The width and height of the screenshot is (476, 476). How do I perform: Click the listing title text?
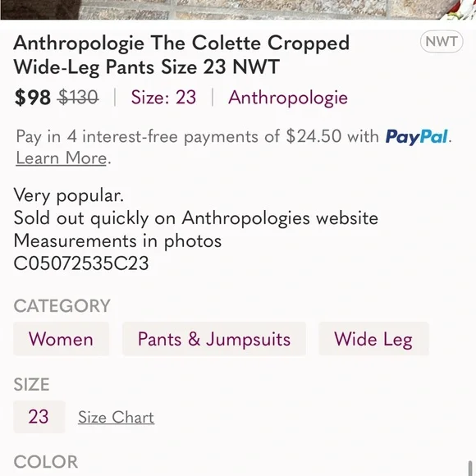coord(181,55)
